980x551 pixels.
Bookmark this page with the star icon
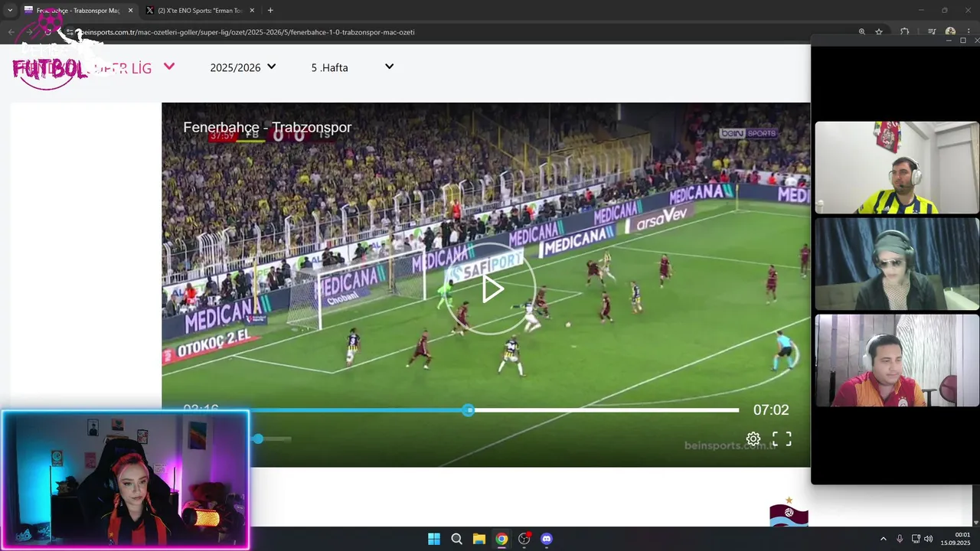(879, 32)
